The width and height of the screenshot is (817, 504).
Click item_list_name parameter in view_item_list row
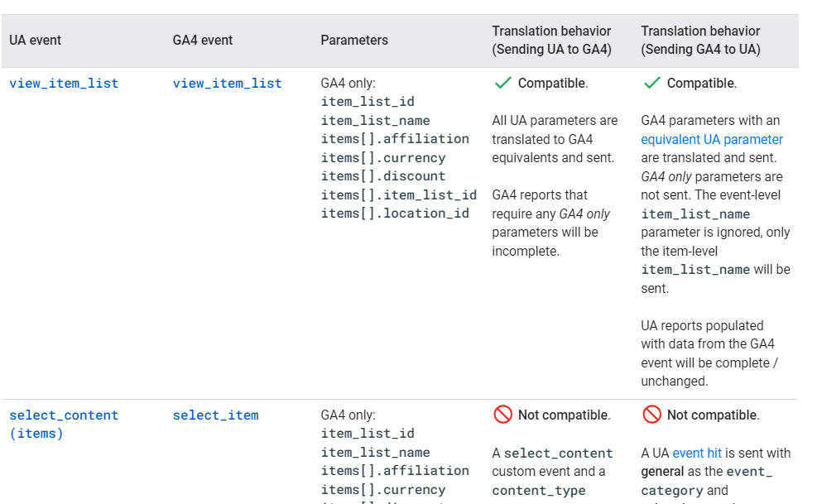point(376,120)
